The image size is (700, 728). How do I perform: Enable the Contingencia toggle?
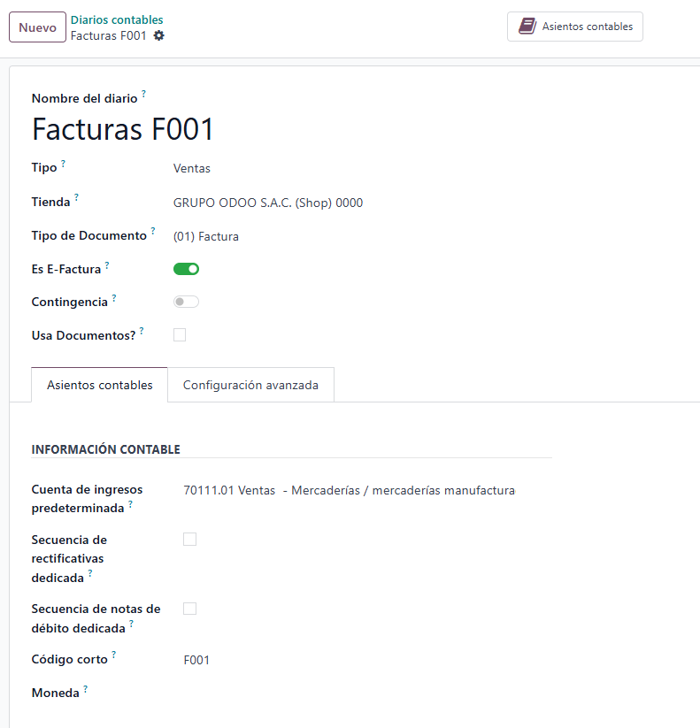coord(186,302)
